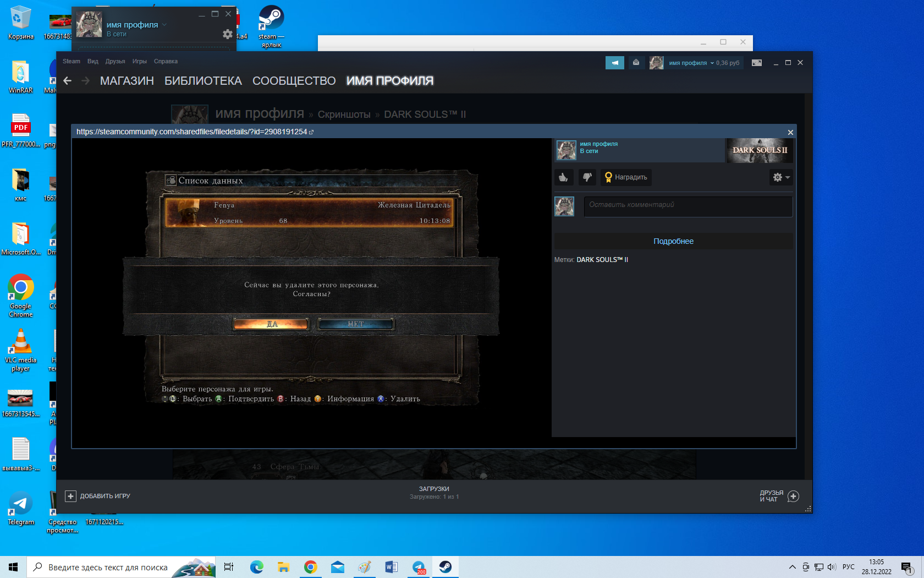924x578 pixels.
Task: Open the DARK SOULS II game banner
Action: click(760, 150)
